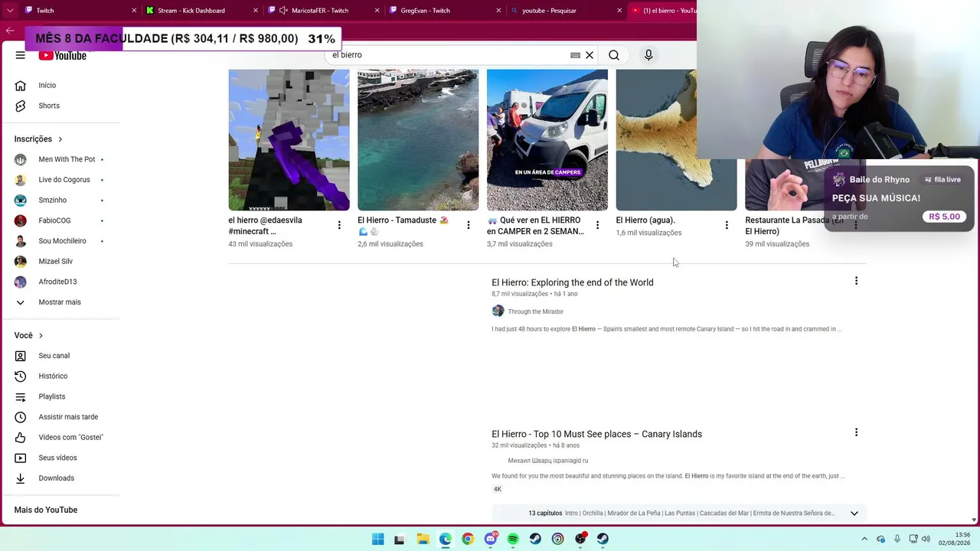Open the Assistir mais tarde icon

pyautogui.click(x=21, y=417)
